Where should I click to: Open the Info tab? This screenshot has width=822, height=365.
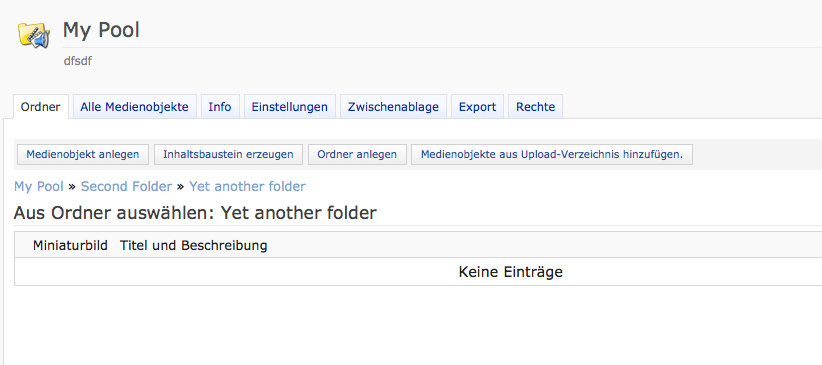coord(220,107)
